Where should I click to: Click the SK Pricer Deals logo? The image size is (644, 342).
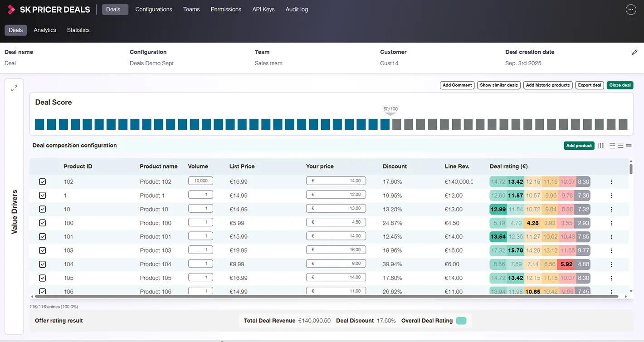point(49,10)
